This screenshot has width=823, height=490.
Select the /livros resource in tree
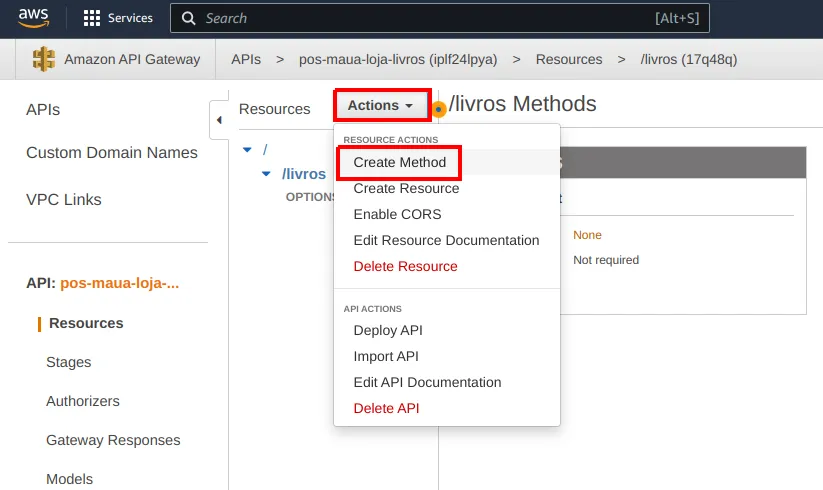click(x=304, y=174)
